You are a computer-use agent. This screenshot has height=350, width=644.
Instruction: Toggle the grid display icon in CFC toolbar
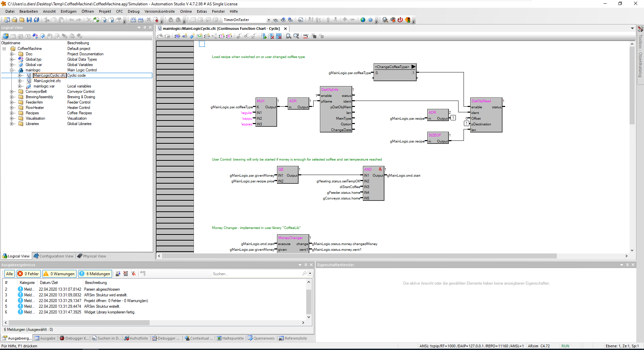point(314,36)
